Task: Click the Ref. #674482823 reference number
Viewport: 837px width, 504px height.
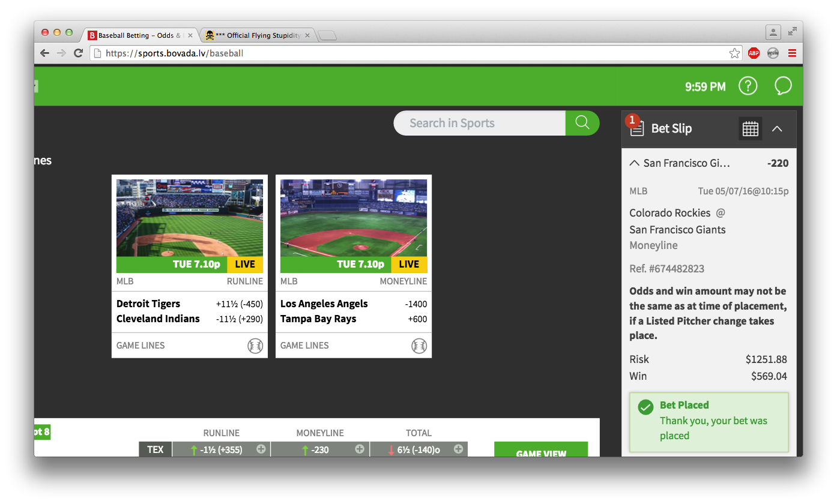Action: click(x=667, y=269)
